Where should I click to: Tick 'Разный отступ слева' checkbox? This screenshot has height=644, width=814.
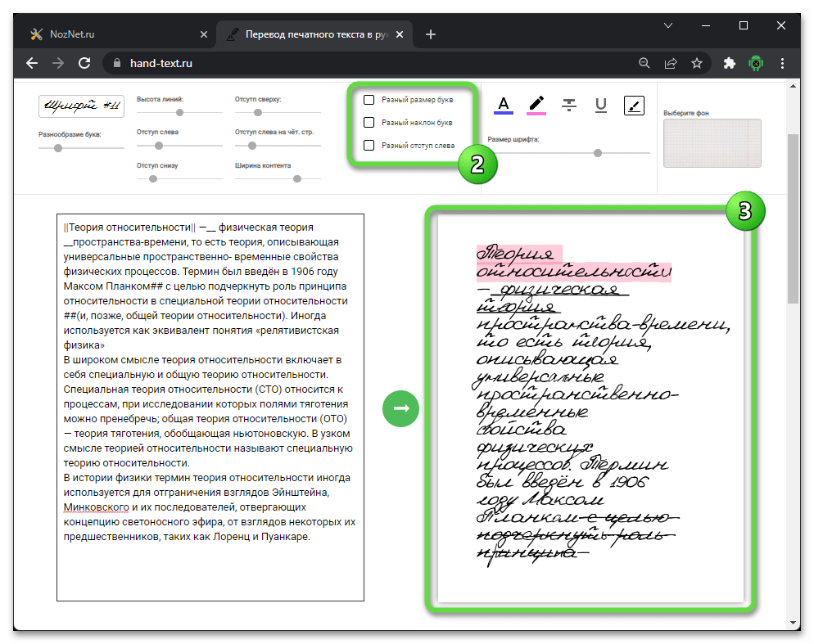[369, 146]
